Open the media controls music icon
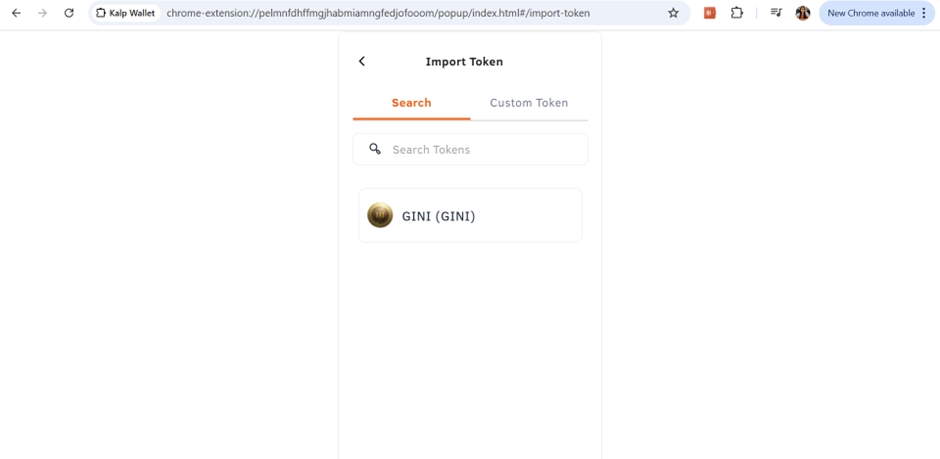The height and width of the screenshot is (459, 940). (776, 13)
